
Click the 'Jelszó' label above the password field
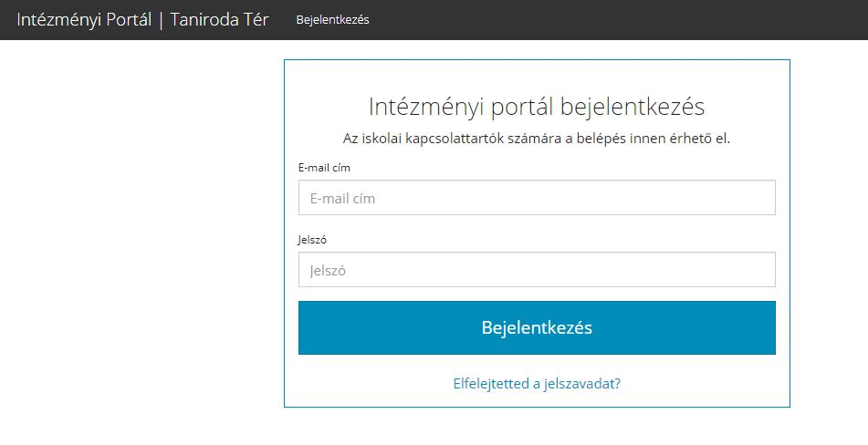pyautogui.click(x=312, y=240)
